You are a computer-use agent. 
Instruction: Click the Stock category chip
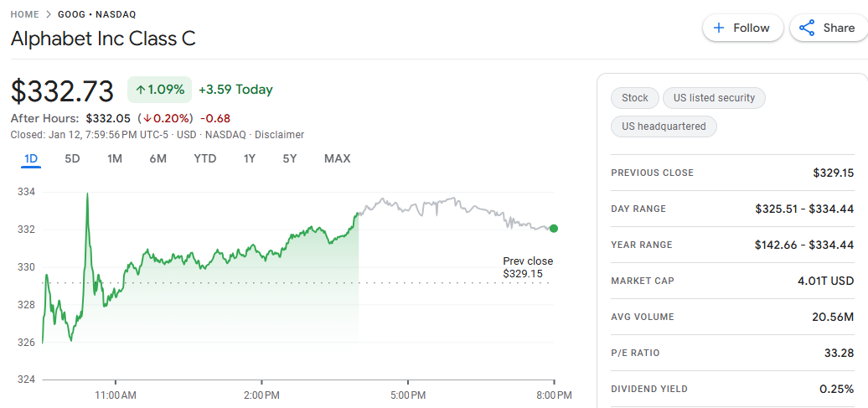[x=635, y=98]
